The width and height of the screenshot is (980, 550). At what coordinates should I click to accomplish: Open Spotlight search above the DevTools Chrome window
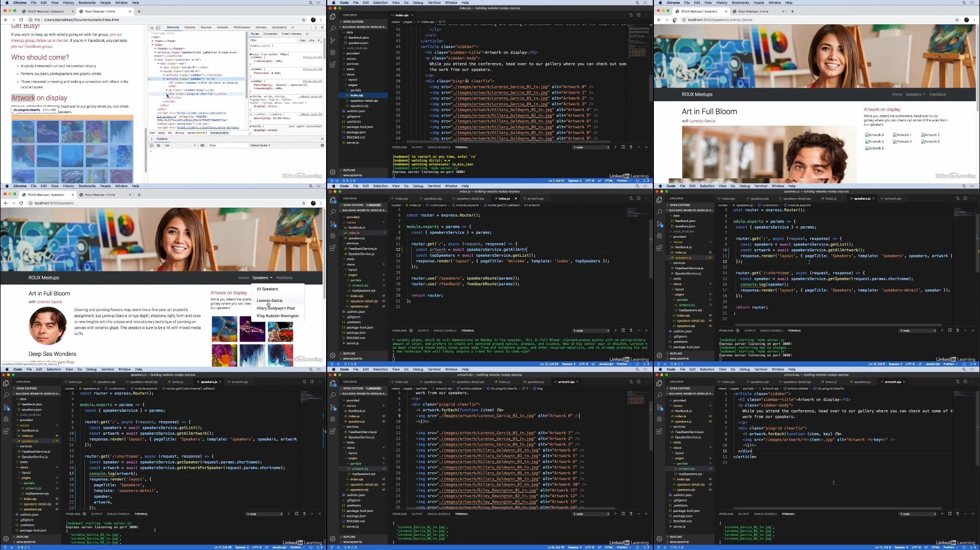coord(310,3)
